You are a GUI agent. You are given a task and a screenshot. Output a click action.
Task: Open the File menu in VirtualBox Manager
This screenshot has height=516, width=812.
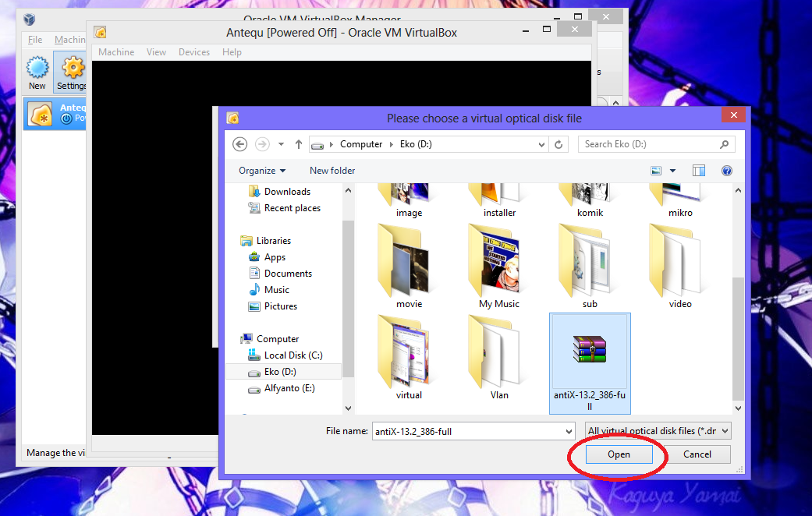coord(35,40)
